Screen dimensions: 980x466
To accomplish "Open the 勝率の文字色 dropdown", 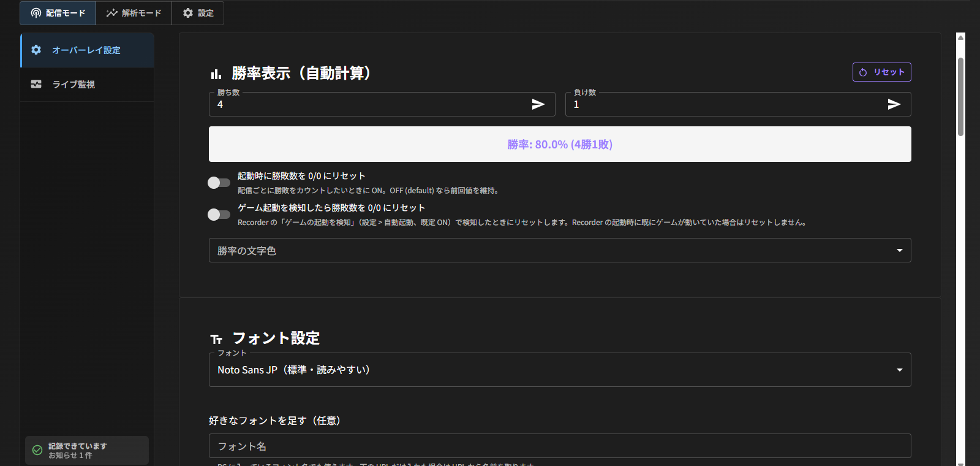I will [x=560, y=250].
